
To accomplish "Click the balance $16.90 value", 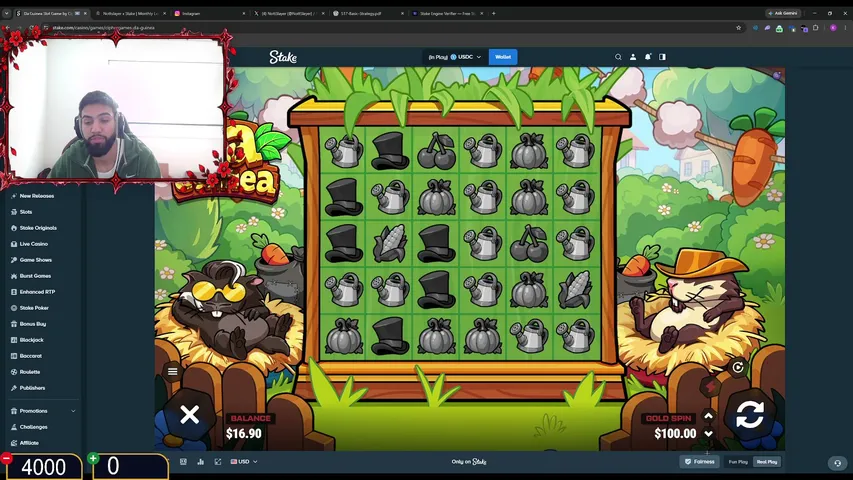I will [244, 434].
